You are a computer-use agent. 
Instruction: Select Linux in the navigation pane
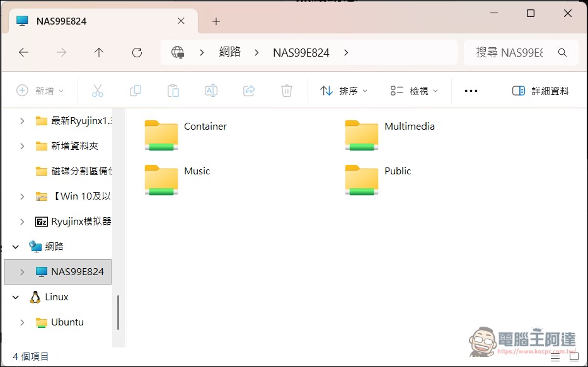pos(49,297)
